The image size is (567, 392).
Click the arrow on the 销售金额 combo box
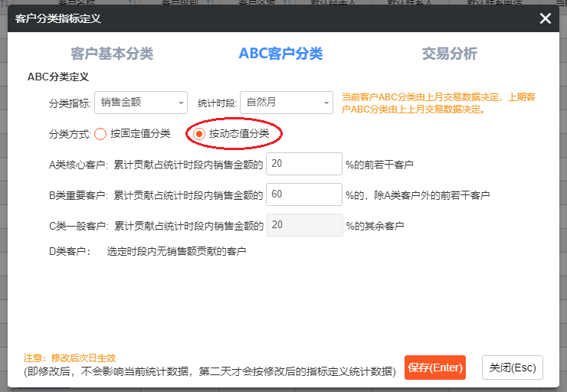(x=181, y=103)
